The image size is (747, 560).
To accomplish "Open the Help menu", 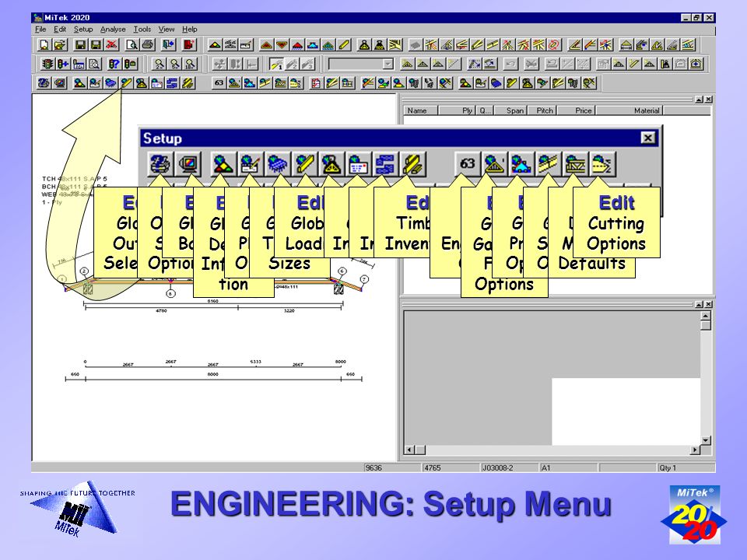I will (189, 29).
